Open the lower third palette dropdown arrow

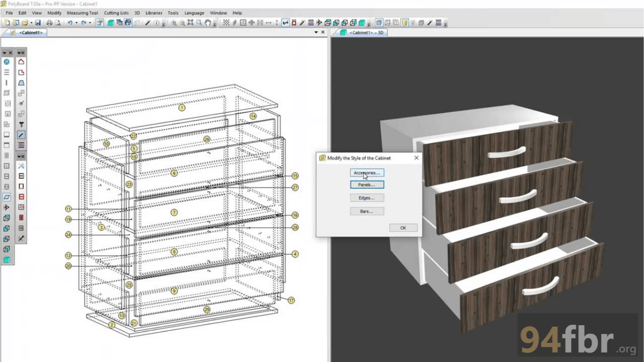(x=19, y=156)
